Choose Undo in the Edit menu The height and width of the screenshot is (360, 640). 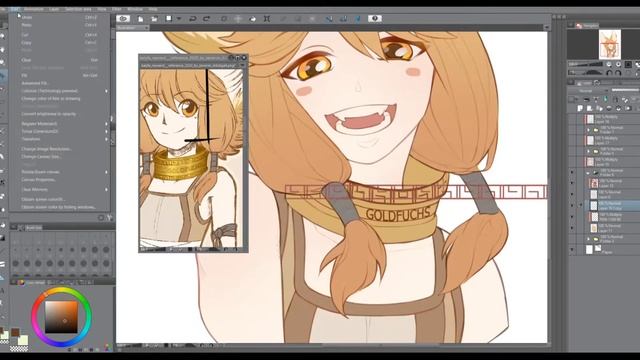coord(59,18)
